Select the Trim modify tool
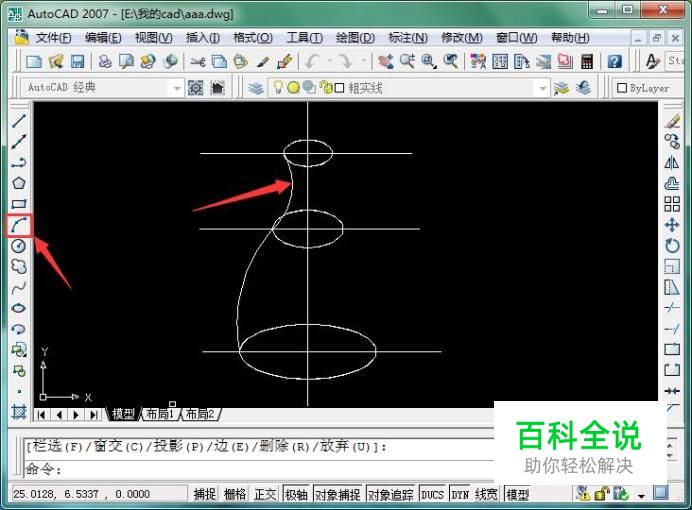 point(672,308)
